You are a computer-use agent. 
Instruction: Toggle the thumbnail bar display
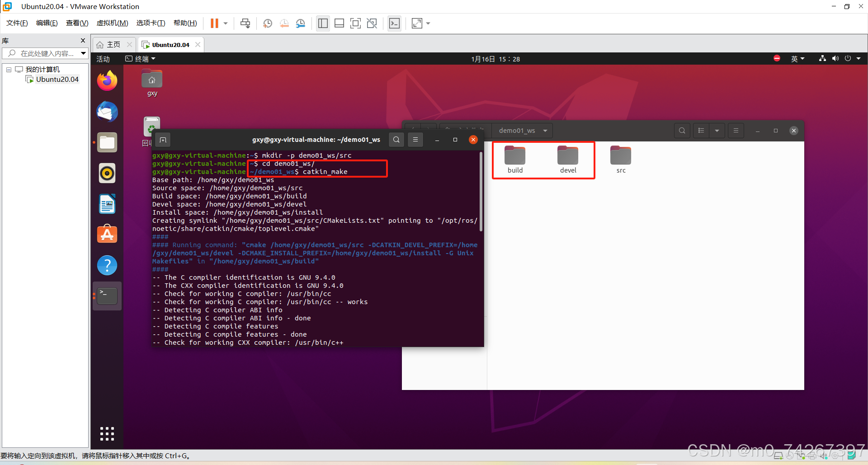(340, 23)
